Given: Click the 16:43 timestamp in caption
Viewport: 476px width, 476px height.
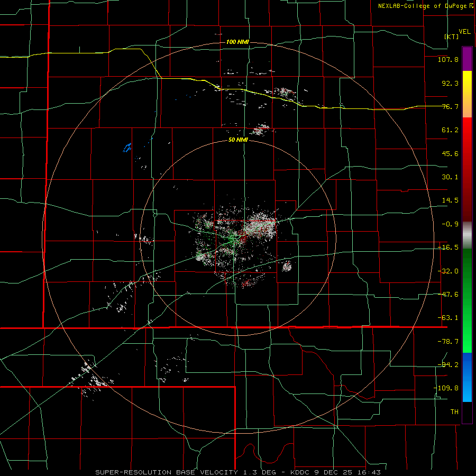Looking at the screenshot, I should click(x=369, y=472).
